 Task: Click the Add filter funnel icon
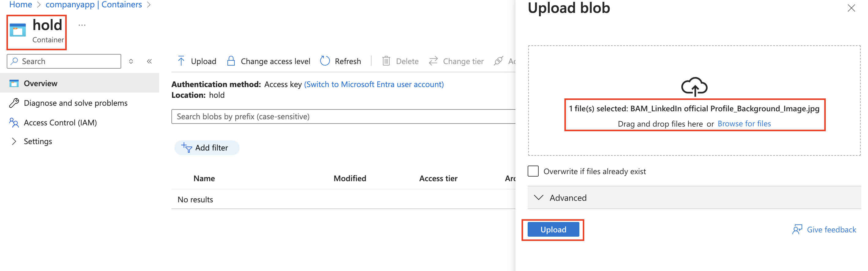[x=187, y=147]
